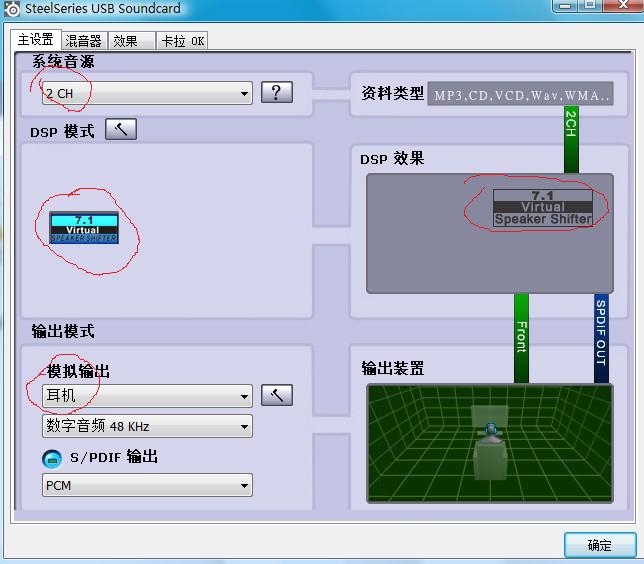
Task: Click the 资料类型 format display field
Action: tap(520, 95)
